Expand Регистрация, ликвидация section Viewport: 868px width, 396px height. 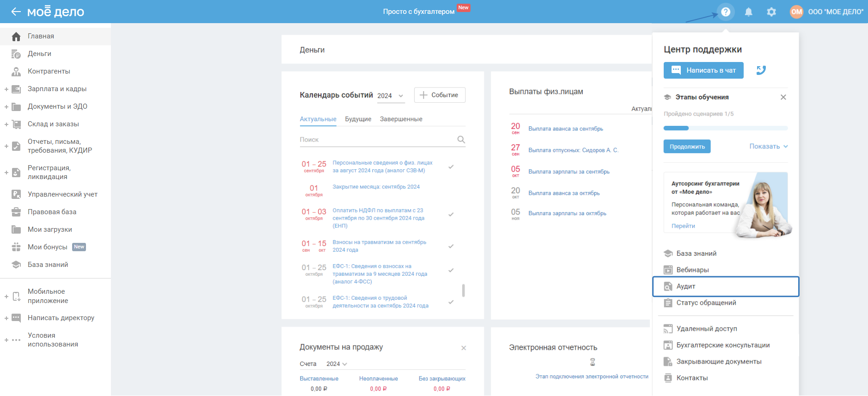coord(6,173)
